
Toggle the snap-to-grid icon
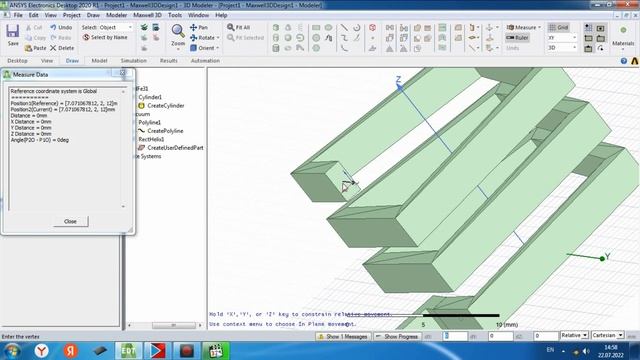click(x=589, y=28)
